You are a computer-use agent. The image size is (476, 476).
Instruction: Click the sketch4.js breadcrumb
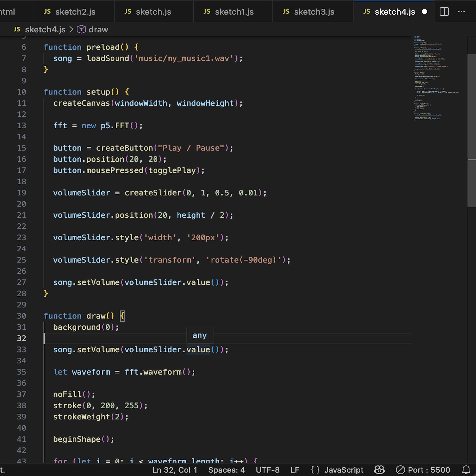(x=45, y=30)
